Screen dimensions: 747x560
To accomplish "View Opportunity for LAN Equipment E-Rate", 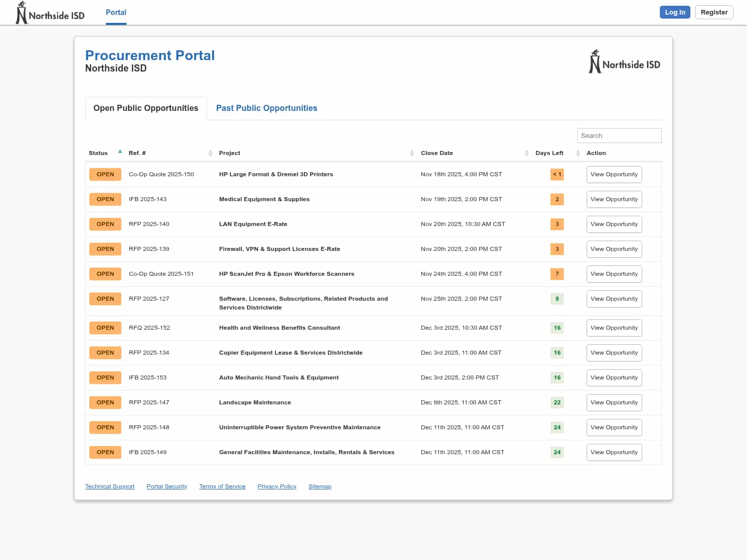I will click(x=614, y=224).
